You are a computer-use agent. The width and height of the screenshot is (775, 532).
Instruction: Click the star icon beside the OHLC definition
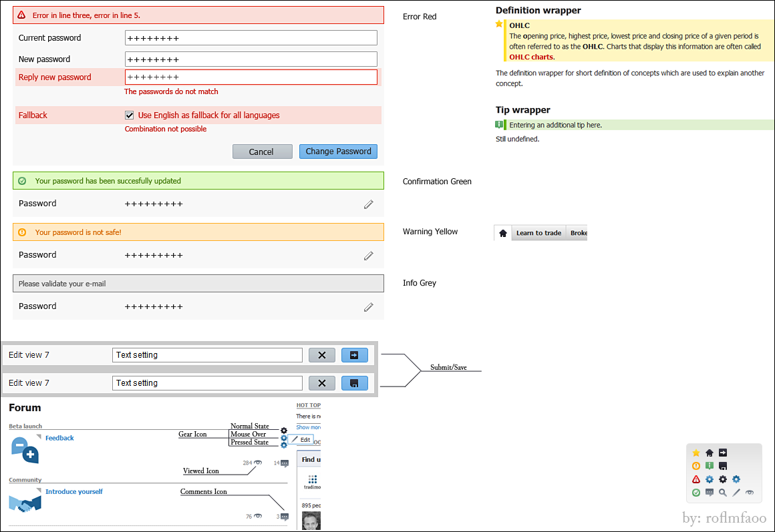point(499,24)
